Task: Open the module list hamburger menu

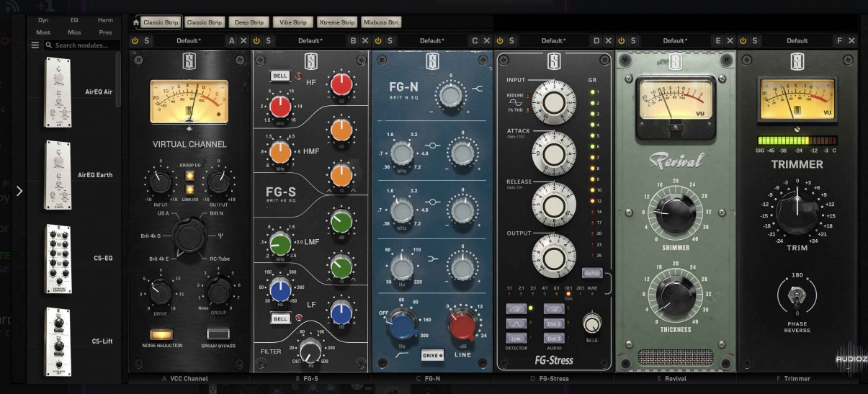Action: tap(35, 45)
